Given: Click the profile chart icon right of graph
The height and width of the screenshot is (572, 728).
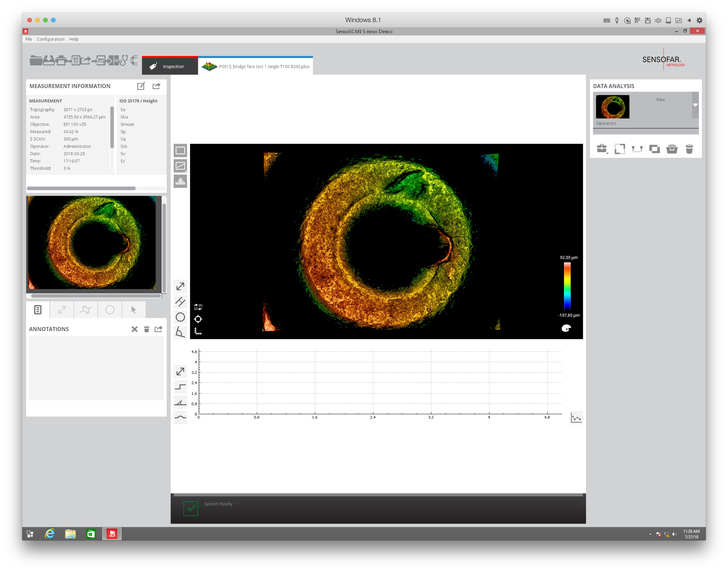Looking at the screenshot, I should tap(576, 418).
